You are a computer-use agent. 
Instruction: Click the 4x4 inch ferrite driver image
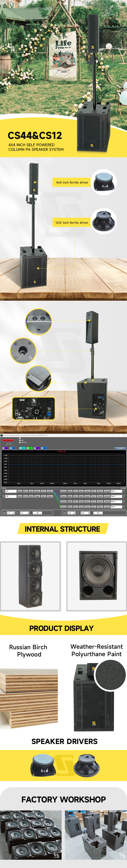[x=104, y=182]
